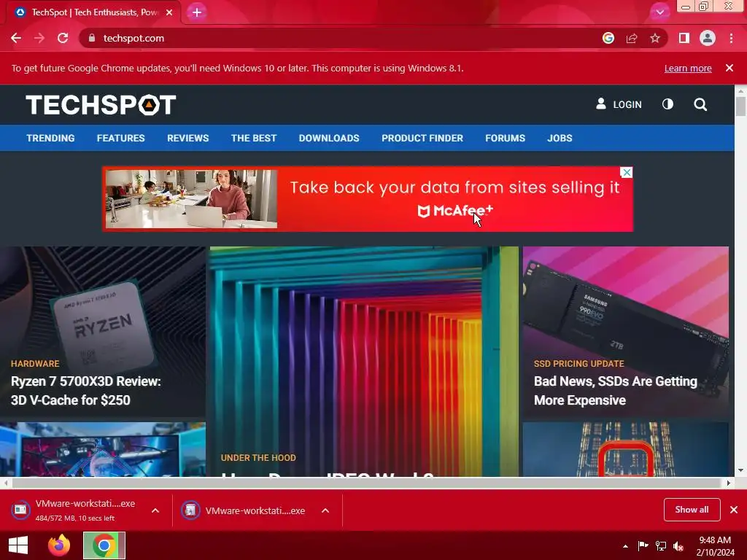Show hidden system tray icons
The height and width of the screenshot is (560, 747).
[625, 546]
